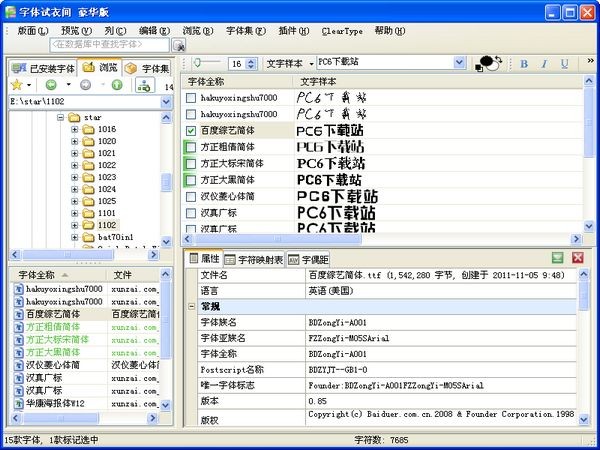Viewport: 600px width, 450px height.
Task: Check the 汉仪菱心体简 font checkbox
Action: point(192,196)
